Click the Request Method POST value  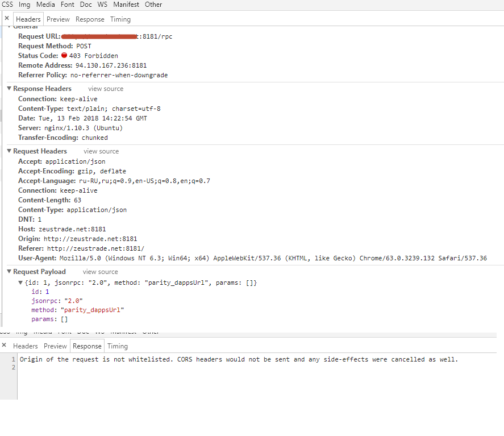(x=84, y=46)
